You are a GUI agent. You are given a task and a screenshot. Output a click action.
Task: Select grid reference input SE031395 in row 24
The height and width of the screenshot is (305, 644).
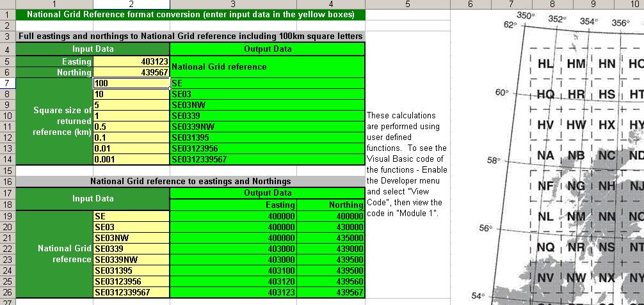coord(131,270)
